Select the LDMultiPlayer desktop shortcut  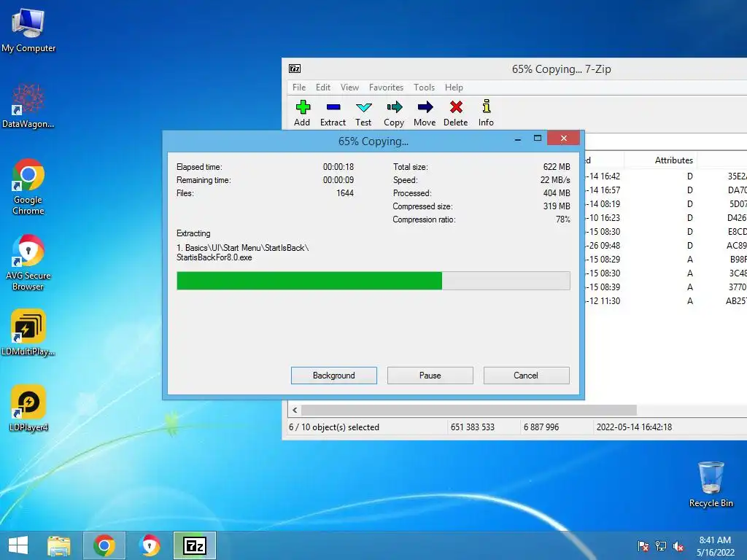(x=28, y=332)
